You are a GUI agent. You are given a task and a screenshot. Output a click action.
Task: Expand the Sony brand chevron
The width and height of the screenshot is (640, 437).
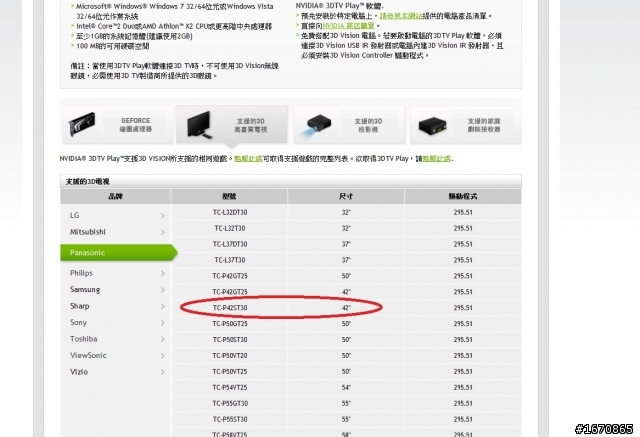pos(162,323)
